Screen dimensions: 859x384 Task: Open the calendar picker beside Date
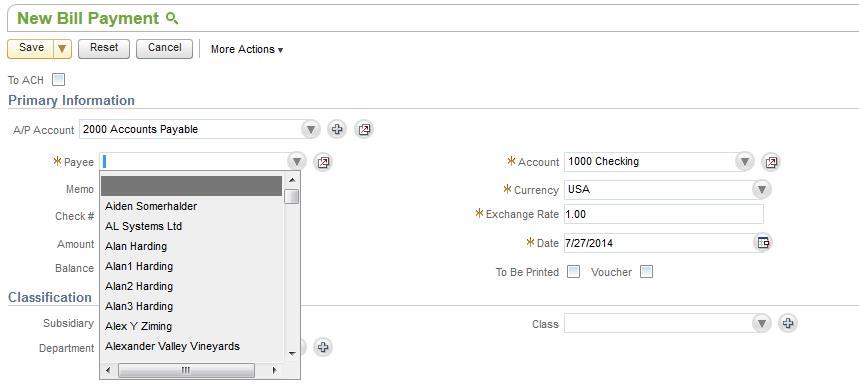point(763,243)
